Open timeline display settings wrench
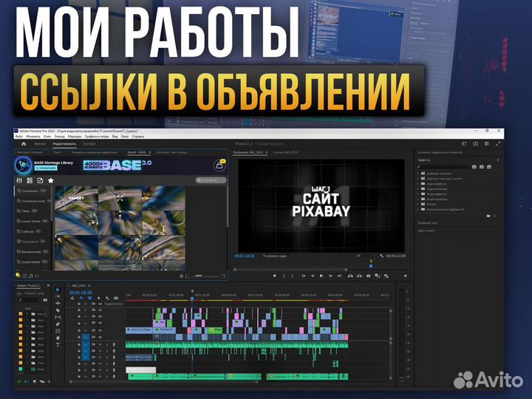 [107, 299]
